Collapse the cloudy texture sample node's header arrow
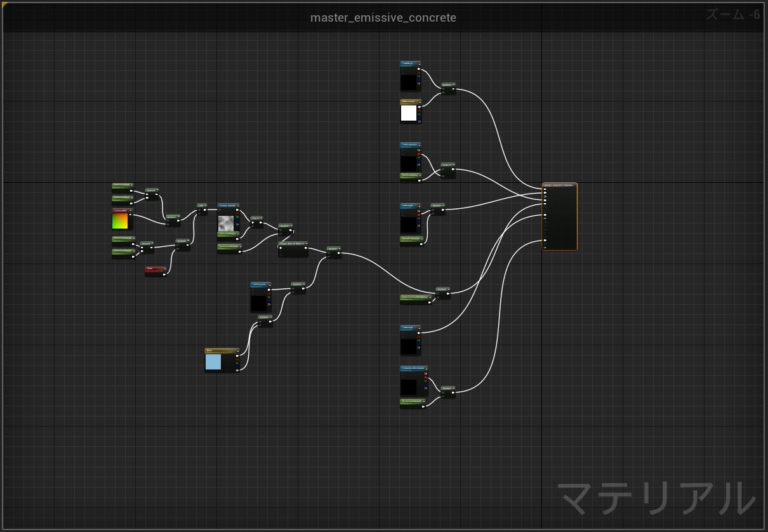768x532 pixels. pos(237,206)
